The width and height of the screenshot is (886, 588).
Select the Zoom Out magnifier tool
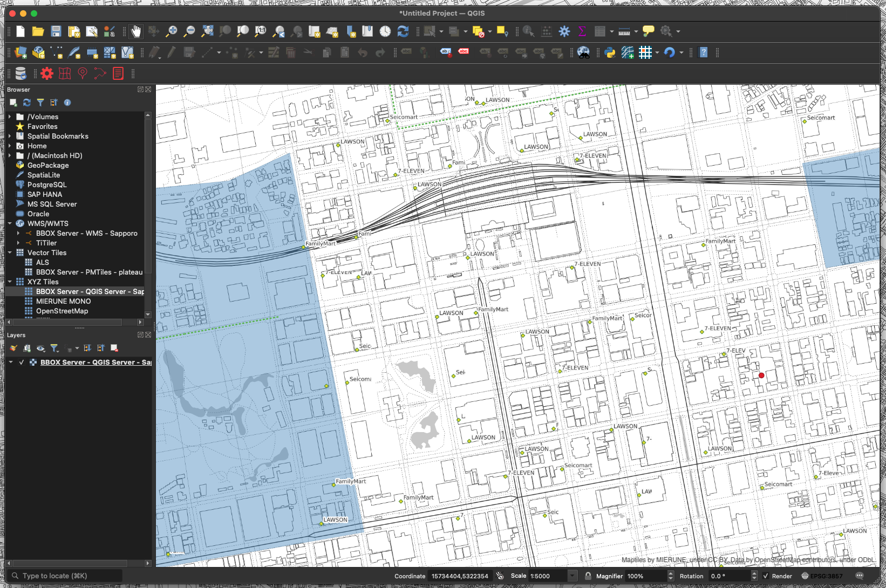coord(189,31)
